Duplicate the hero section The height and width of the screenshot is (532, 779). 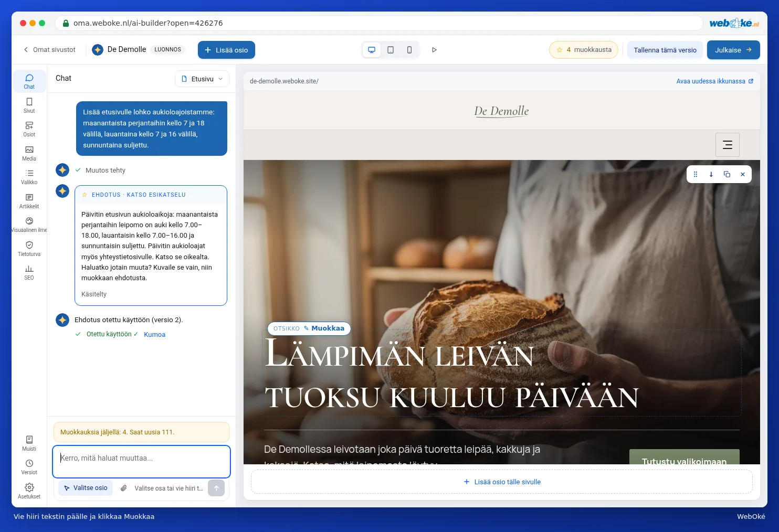click(727, 174)
